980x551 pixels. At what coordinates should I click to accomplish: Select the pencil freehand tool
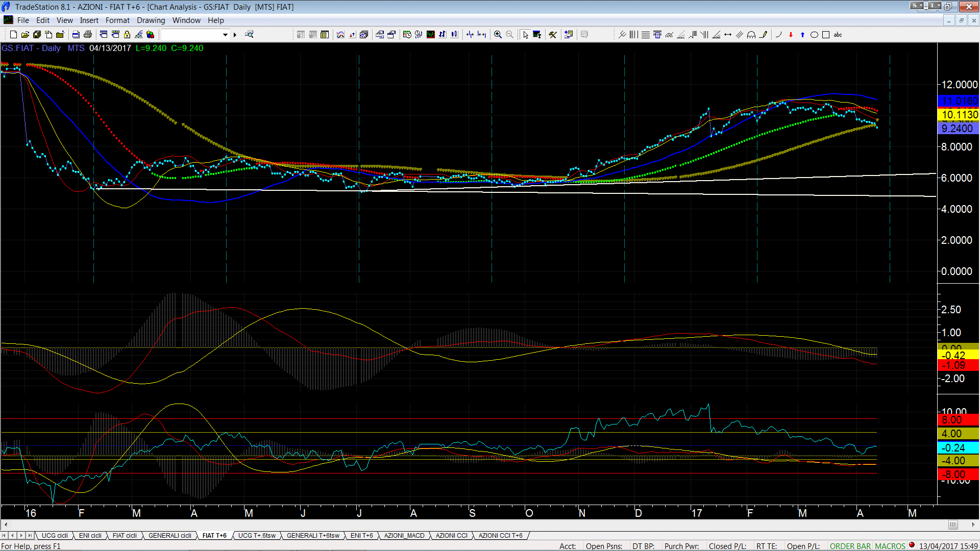coord(763,35)
